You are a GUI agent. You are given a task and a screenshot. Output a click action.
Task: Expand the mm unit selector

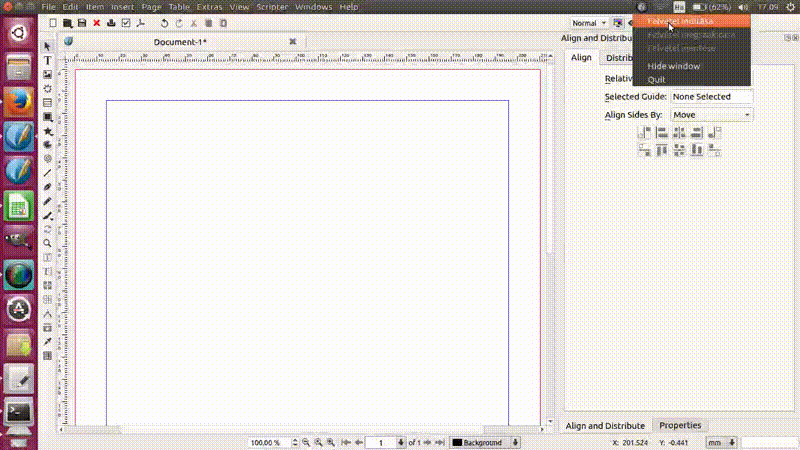point(721,442)
